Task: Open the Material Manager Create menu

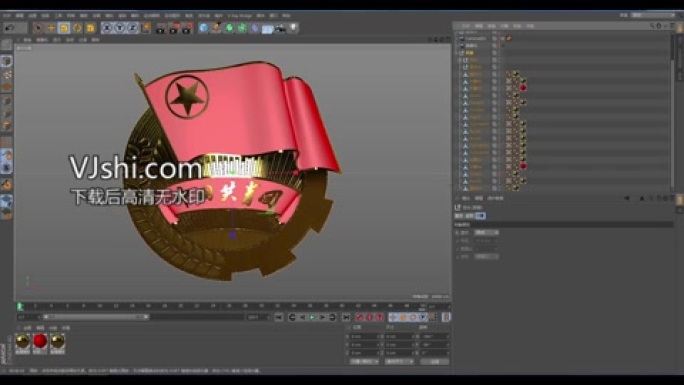Action: (x=27, y=327)
